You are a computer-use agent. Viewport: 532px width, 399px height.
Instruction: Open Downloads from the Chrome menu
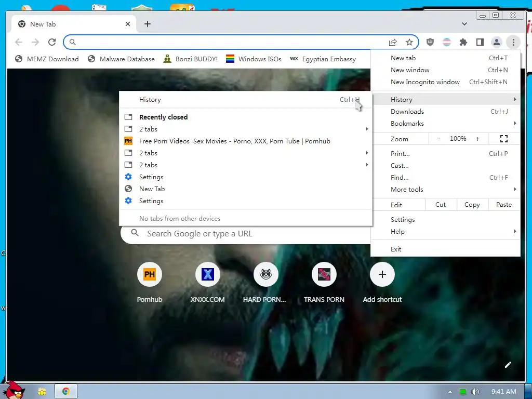click(x=445, y=111)
